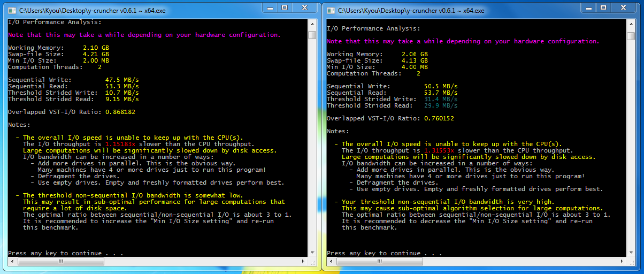Click the down arrow on left window's vertical scrollbar
The width and height of the screenshot is (644, 274).
312,253
